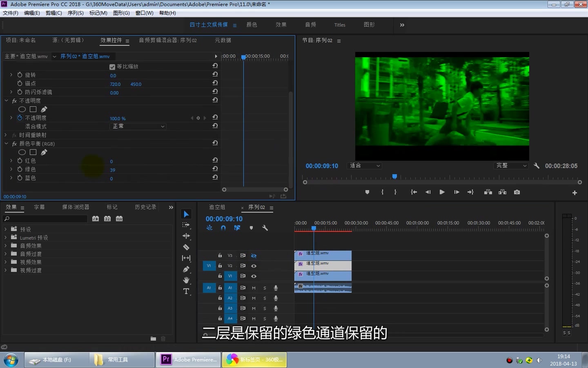Select the 追空姐.wmv clip on V2
The image size is (588, 368).
point(323,265)
